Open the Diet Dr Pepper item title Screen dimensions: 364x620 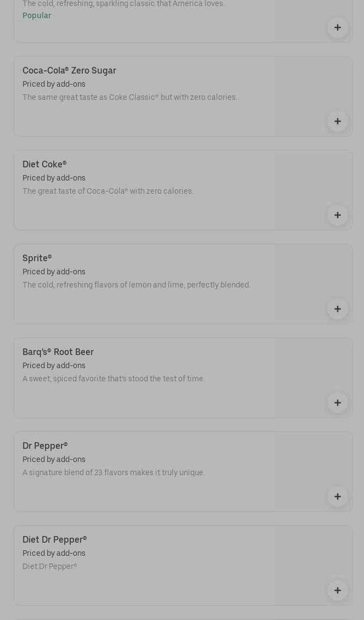55,540
